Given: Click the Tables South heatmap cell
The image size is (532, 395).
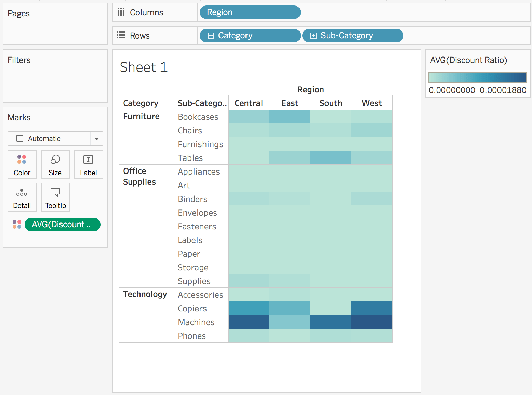Looking at the screenshot, I should pos(331,157).
